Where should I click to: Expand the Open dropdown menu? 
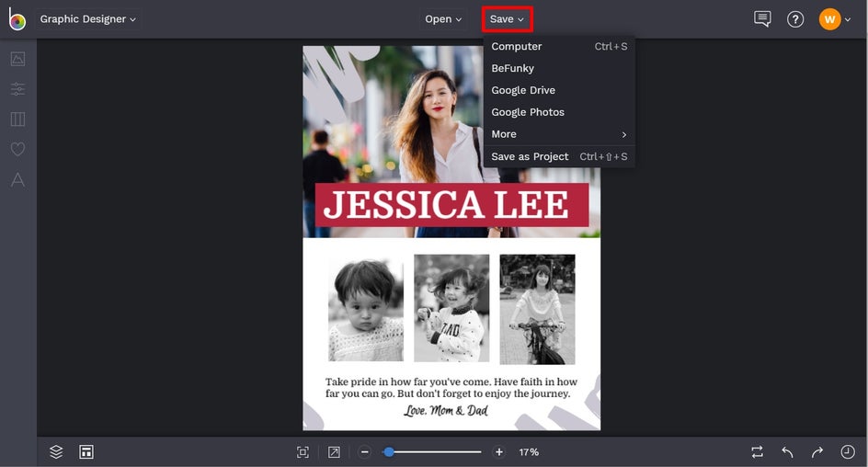coord(443,19)
